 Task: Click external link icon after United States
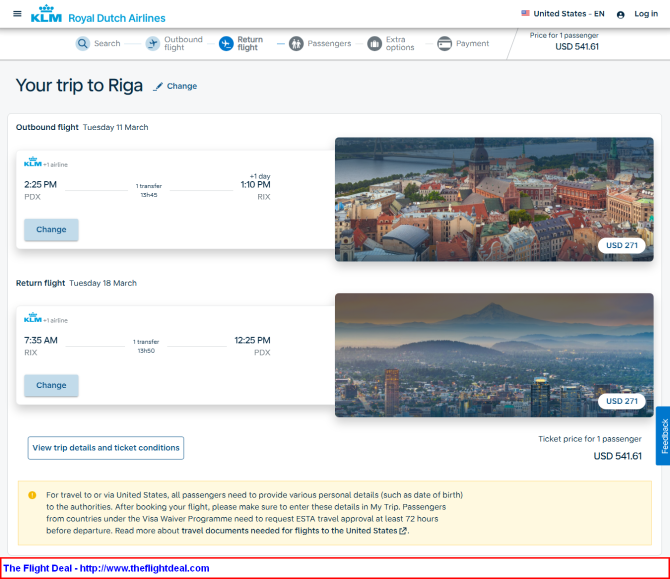click(403, 531)
